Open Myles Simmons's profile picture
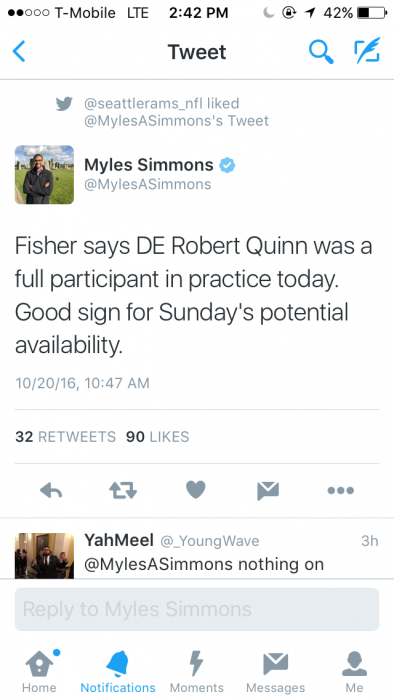Viewport: 394px width, 700px height. 44,175
